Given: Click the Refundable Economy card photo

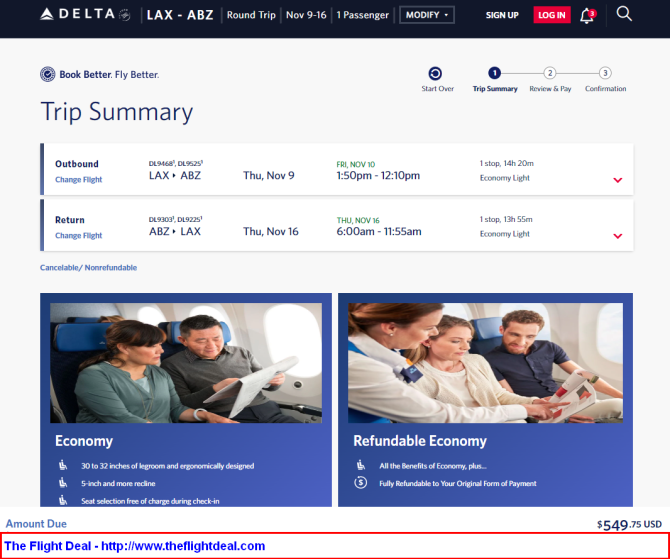Looking at the screenshot, I should (485, 363).
